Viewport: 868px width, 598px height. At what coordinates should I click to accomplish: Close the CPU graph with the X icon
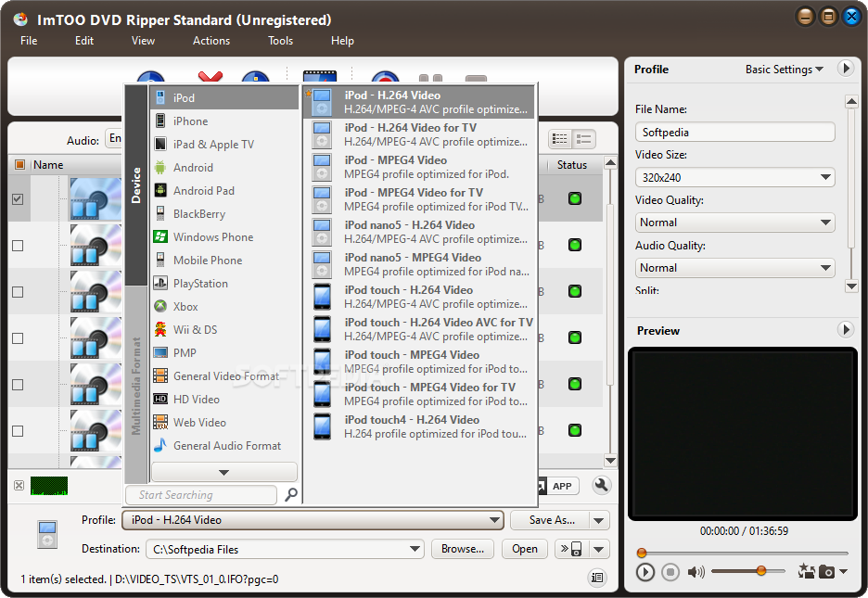click(19, 486)
